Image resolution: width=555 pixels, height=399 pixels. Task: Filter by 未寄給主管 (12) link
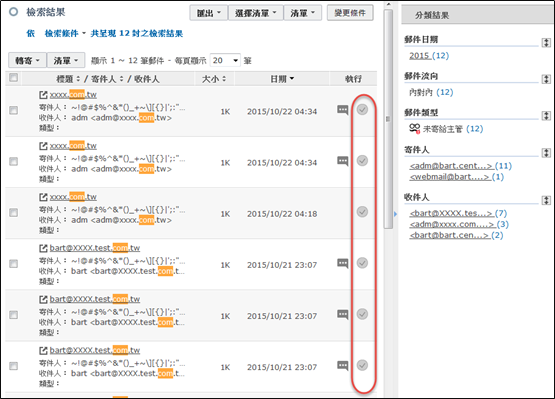point(453,129)
